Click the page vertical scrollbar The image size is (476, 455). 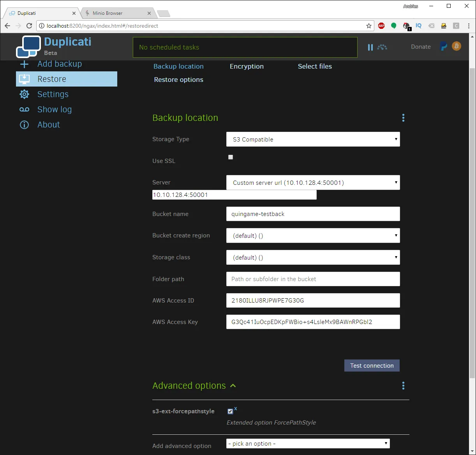click(x=472, y=222)
